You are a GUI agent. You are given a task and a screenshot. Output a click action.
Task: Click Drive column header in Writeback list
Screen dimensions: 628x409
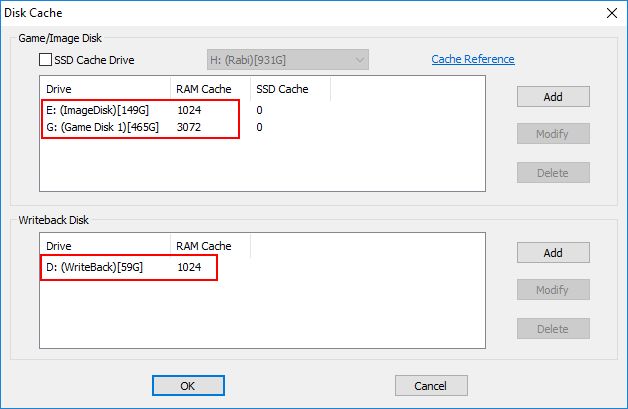coord(105,246)
